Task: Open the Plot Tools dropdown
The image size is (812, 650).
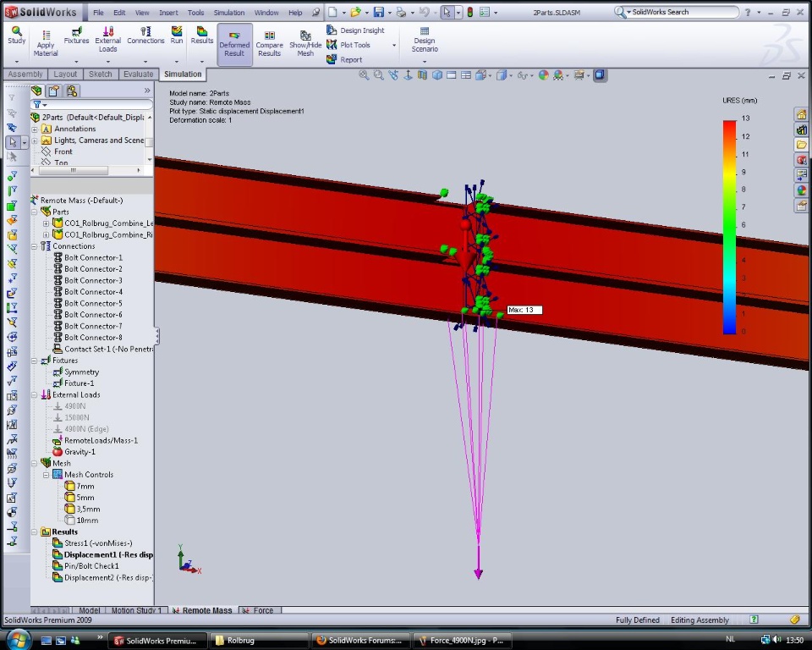Action: [361, 45]
